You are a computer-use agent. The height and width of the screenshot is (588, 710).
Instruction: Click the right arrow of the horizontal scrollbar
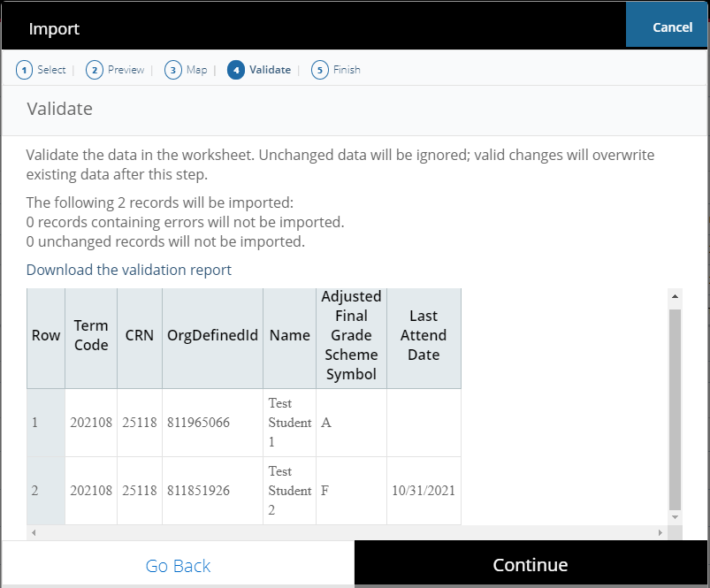click(660, 533)
